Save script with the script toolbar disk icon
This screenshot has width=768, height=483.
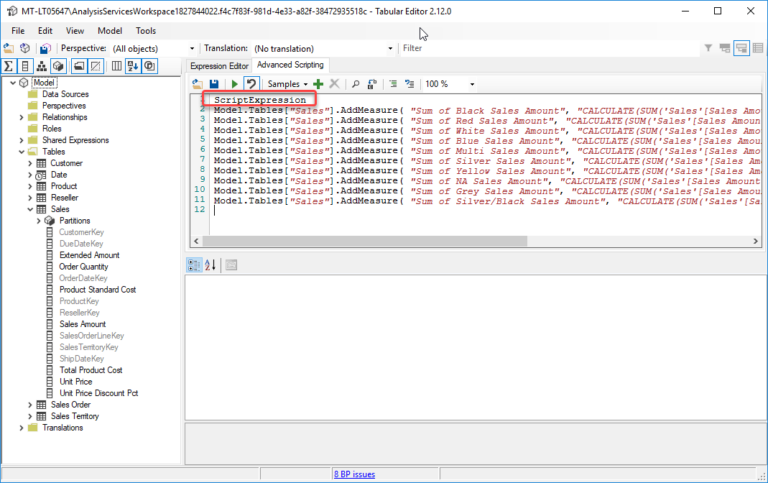point(214,84)
